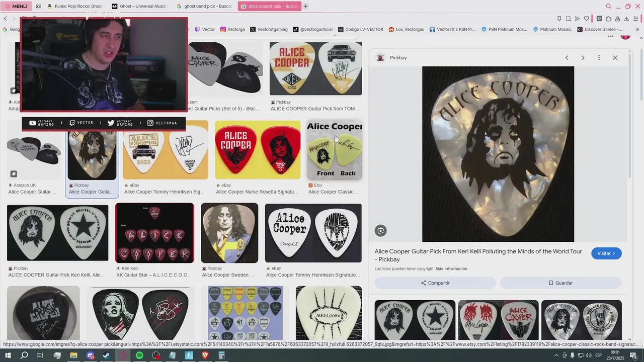Add page to bookmarks with heart icon
The image size is (644, 362).
587,19
